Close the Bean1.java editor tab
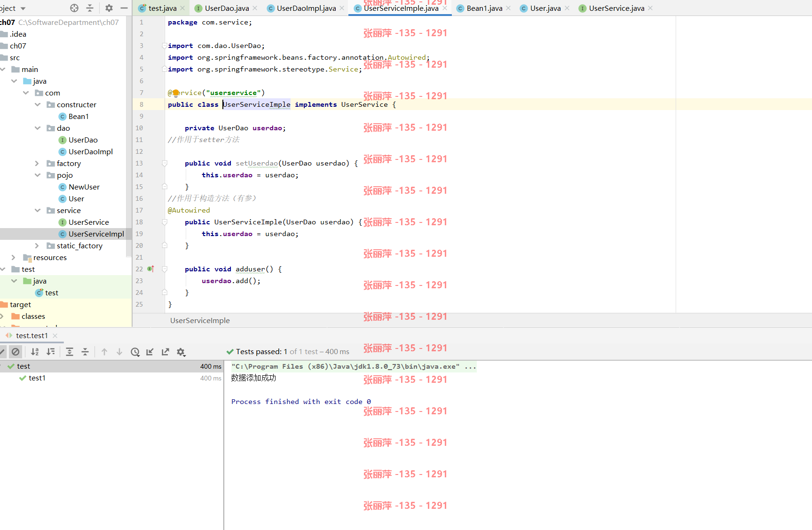The image size is (812, 530). pos(508,8)
